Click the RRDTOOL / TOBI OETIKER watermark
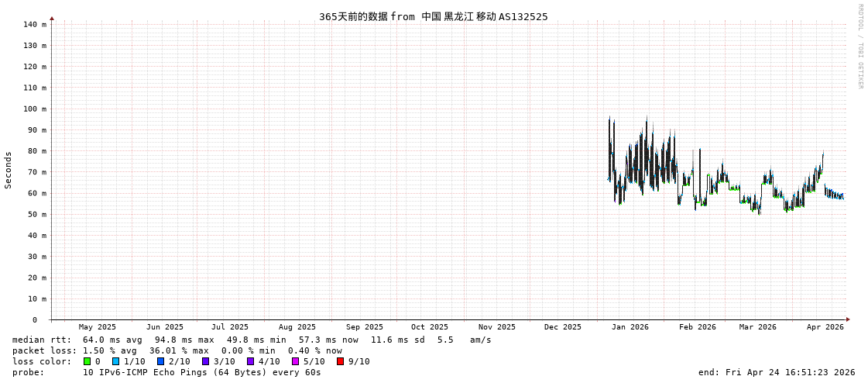Screen dimensions: 868x383 coord(859,47)
